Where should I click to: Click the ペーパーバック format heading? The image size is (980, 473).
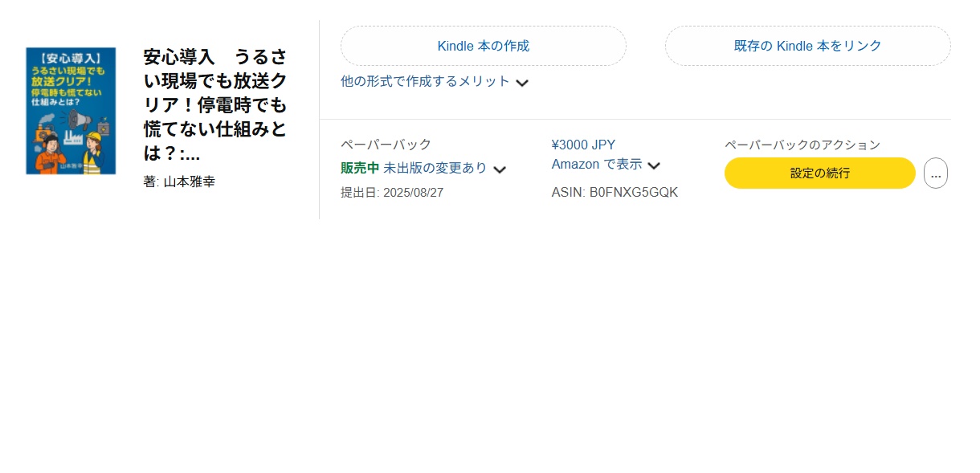point(386,145)
